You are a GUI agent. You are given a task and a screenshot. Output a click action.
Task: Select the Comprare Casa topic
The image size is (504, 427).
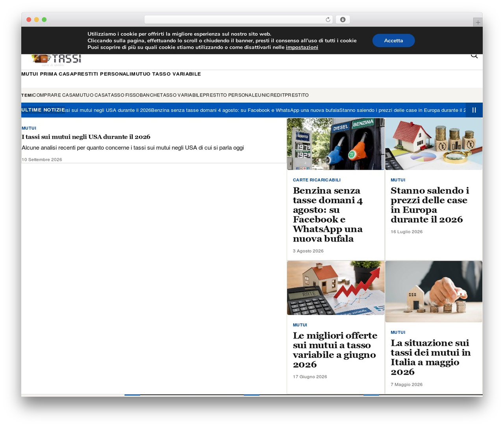pyautogui.click(x=53, y=95)
